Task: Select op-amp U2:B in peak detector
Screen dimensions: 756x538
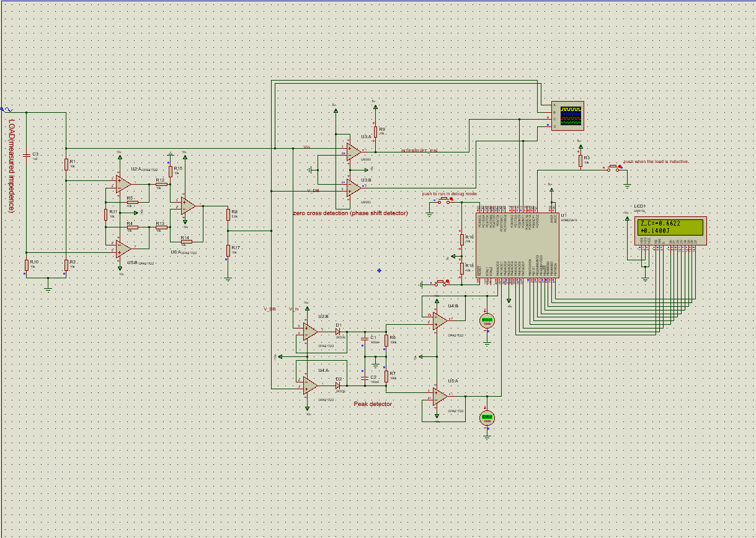Action: (310, 332)
